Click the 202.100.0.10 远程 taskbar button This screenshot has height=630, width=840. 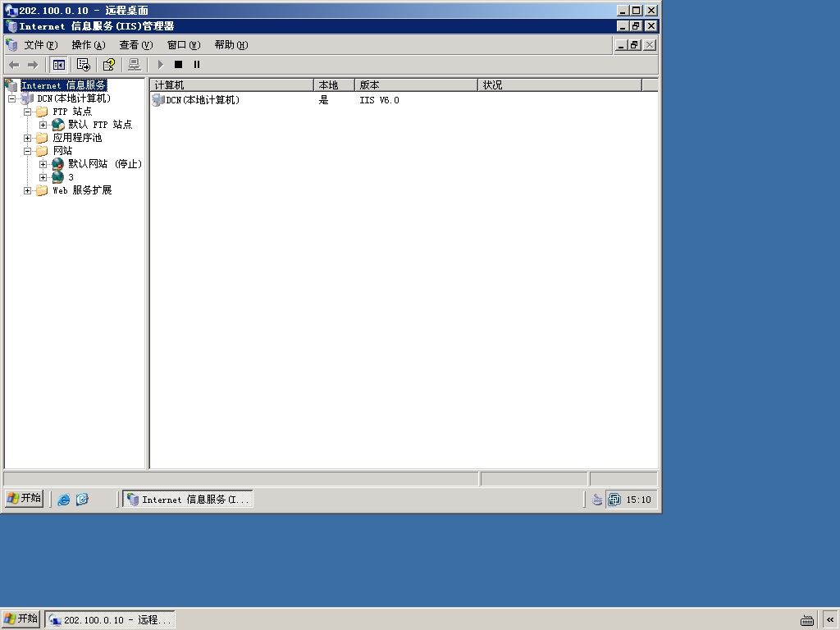point(110,620)
